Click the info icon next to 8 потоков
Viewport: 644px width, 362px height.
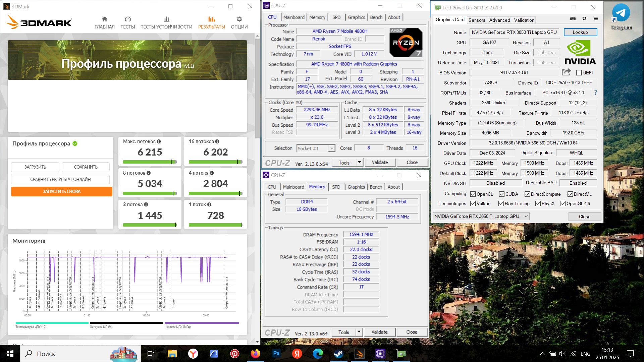(x=149, y=173)
